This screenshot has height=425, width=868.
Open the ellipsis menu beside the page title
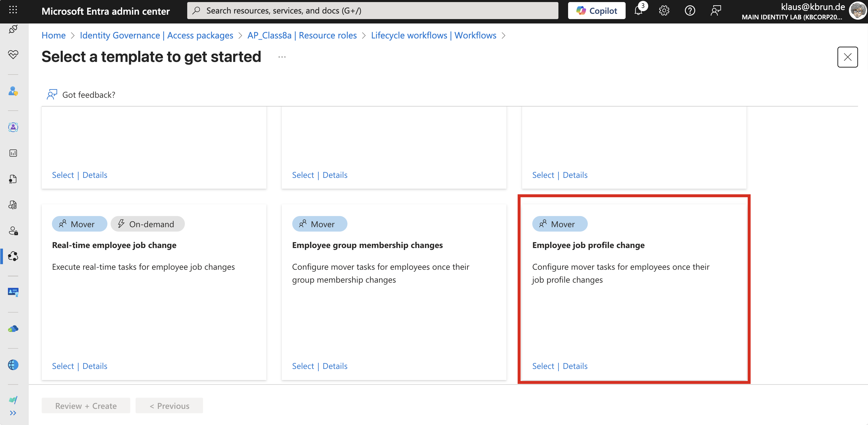(x=282, y=57)
